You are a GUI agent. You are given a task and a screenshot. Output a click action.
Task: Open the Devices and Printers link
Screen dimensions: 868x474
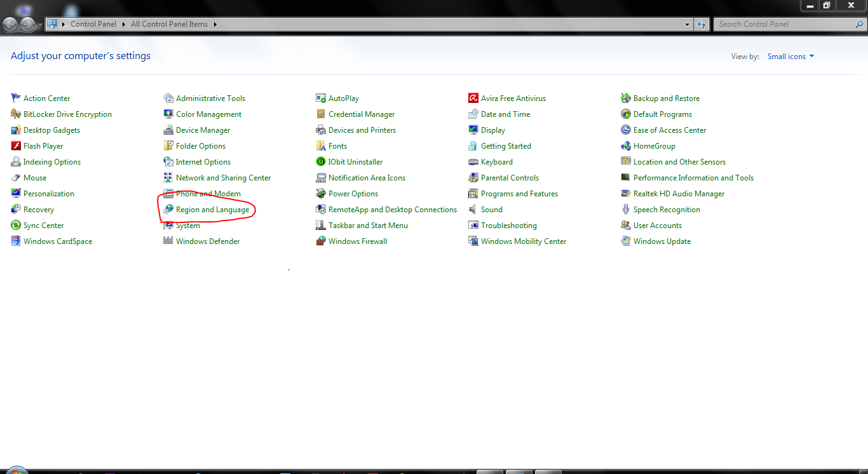pyautogui.click(x=362, y=130)
